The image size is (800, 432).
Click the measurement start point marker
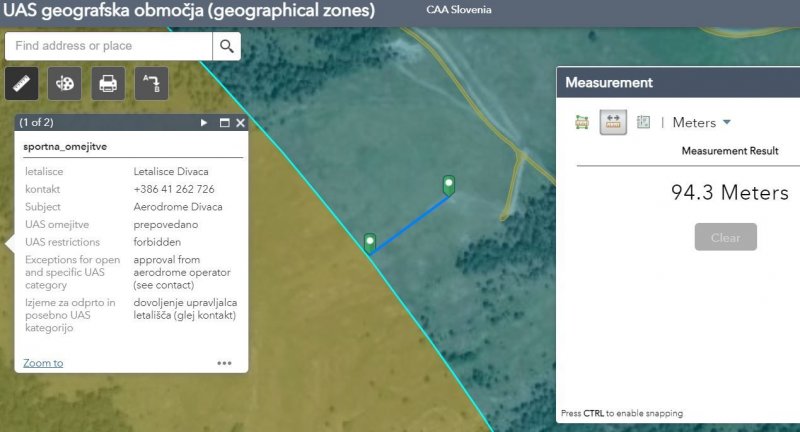(370, 242)
